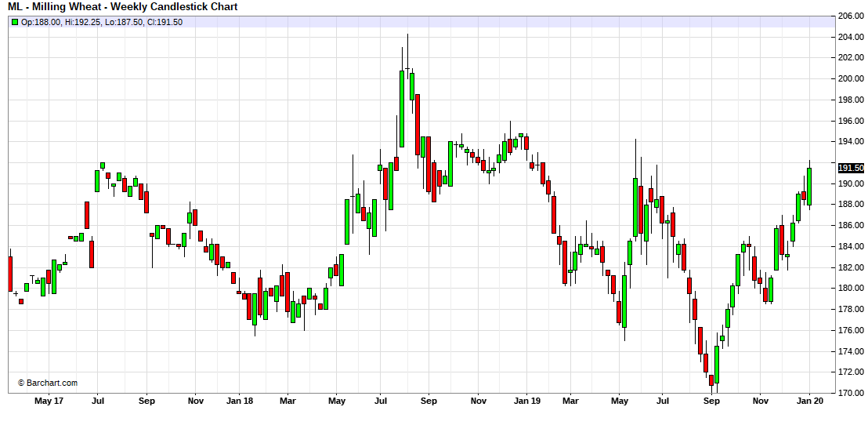Click the 206.00 price axis label
The height and width of the screenshot is (425, 868).
click(850, 16)
